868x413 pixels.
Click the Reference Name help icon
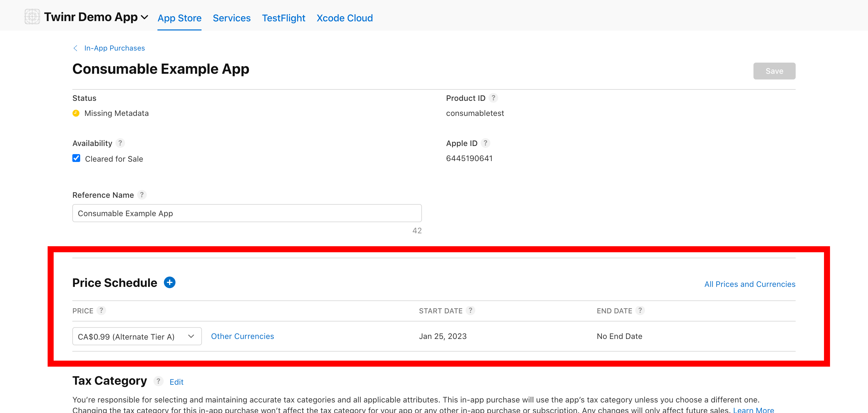[142, 195]
